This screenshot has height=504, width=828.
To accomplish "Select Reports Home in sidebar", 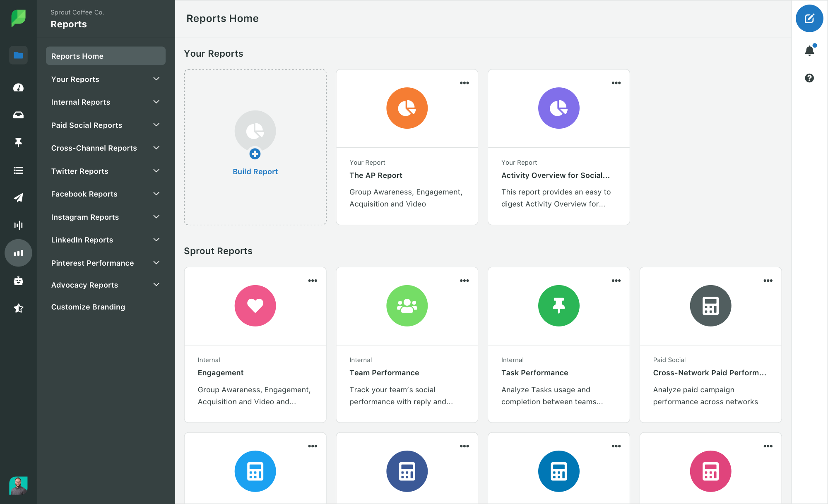I will click(x=106, y=56).
